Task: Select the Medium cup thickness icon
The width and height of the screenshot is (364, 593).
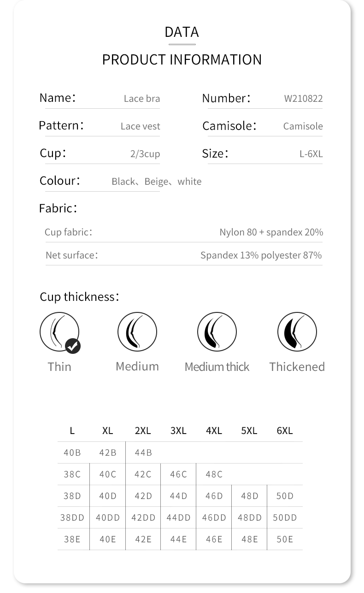Action: [x=137, y=332]
